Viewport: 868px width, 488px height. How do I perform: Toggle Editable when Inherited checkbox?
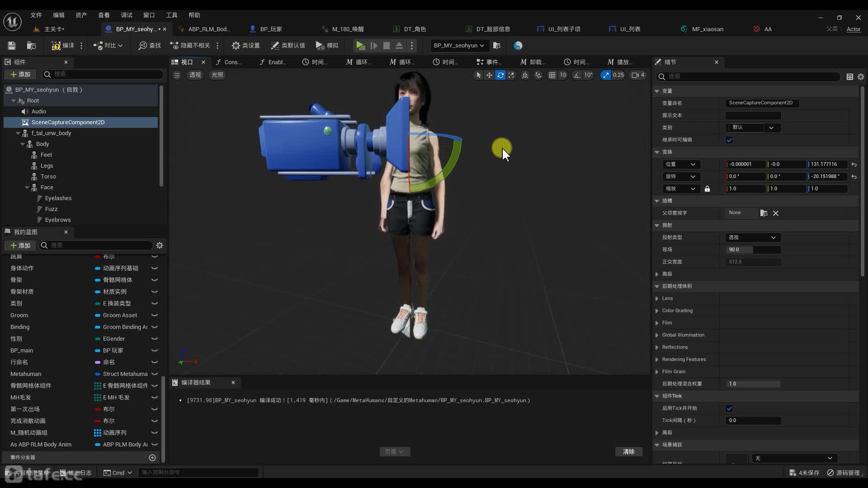point(729,140)
